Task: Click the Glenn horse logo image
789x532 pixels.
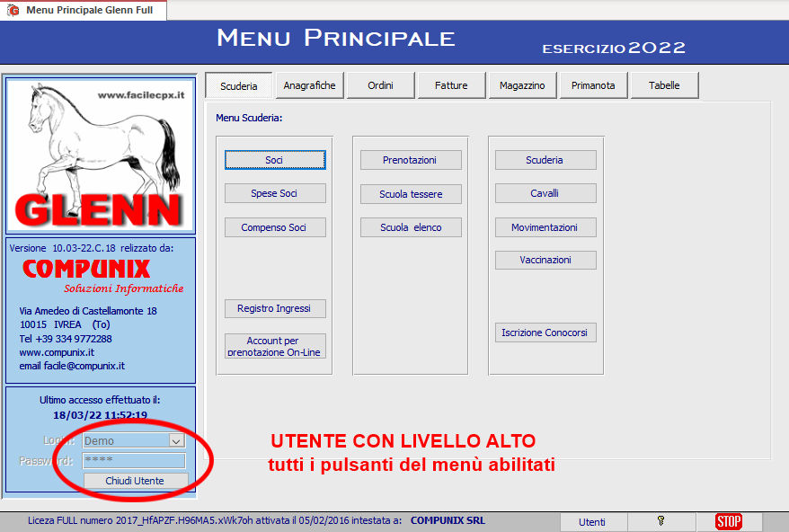Action: (x=101, y=155)
